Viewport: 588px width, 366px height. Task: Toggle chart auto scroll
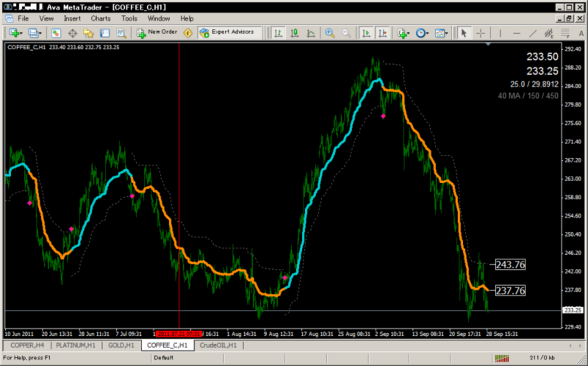click(x=366, y=33)
